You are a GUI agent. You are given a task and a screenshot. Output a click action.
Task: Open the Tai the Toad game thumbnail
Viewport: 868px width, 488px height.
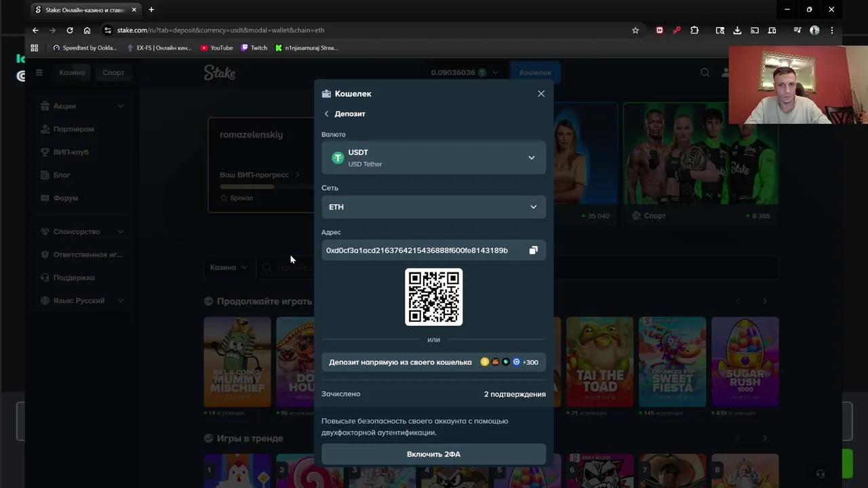pyautogui.click(x=600, y=362)
